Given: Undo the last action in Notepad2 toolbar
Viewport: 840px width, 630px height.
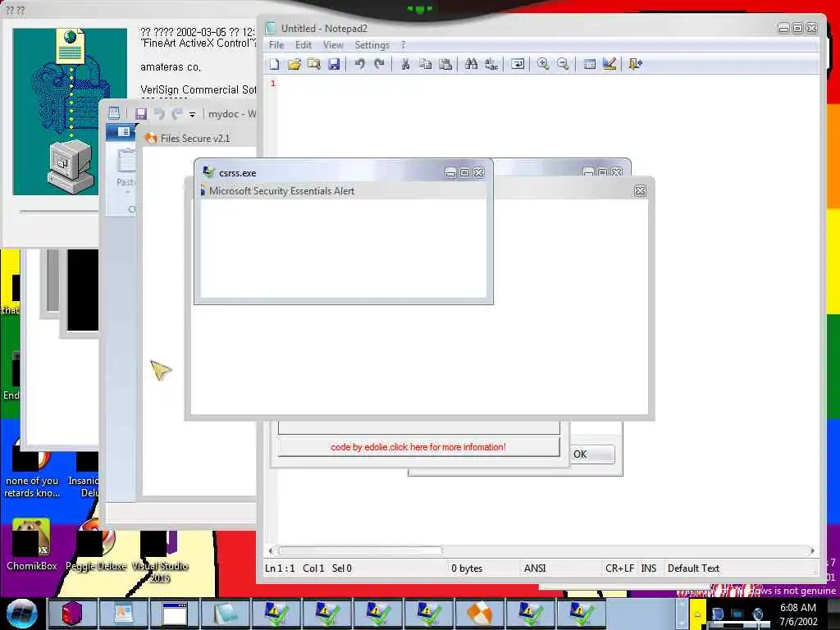Looking at the screenshot, I should [x=359, y=64].
